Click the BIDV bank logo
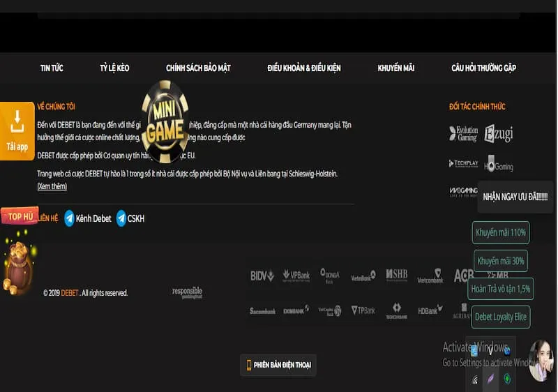This screenshot has width=558, height=392. [x=262, y=276]
